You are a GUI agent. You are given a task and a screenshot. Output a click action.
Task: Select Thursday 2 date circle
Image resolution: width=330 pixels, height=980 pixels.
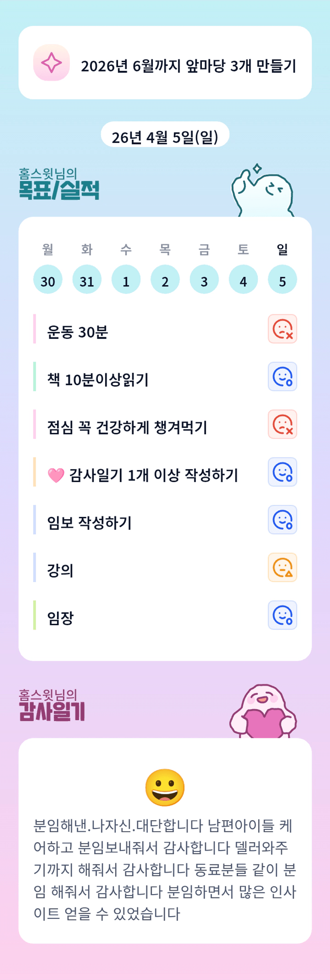click(x=165, y=280)
